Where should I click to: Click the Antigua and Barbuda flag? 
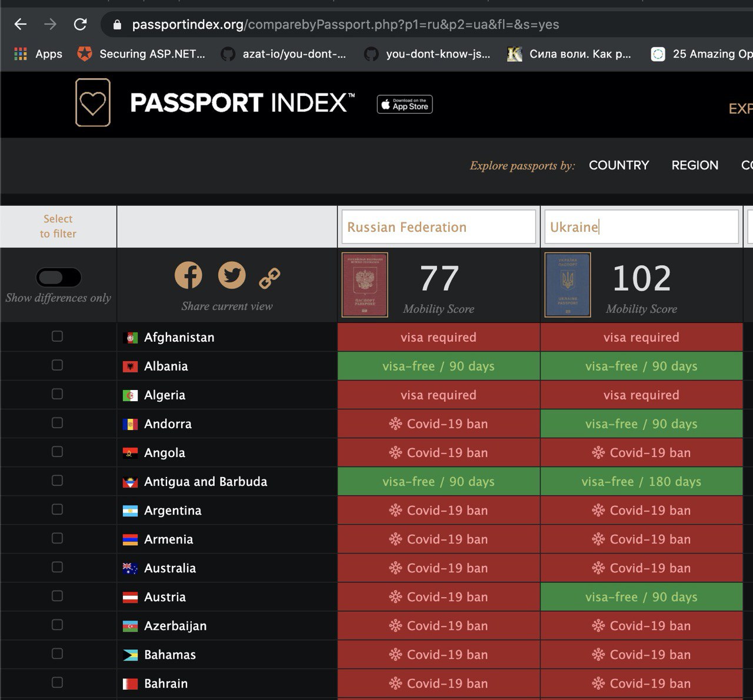coord(130,482)
